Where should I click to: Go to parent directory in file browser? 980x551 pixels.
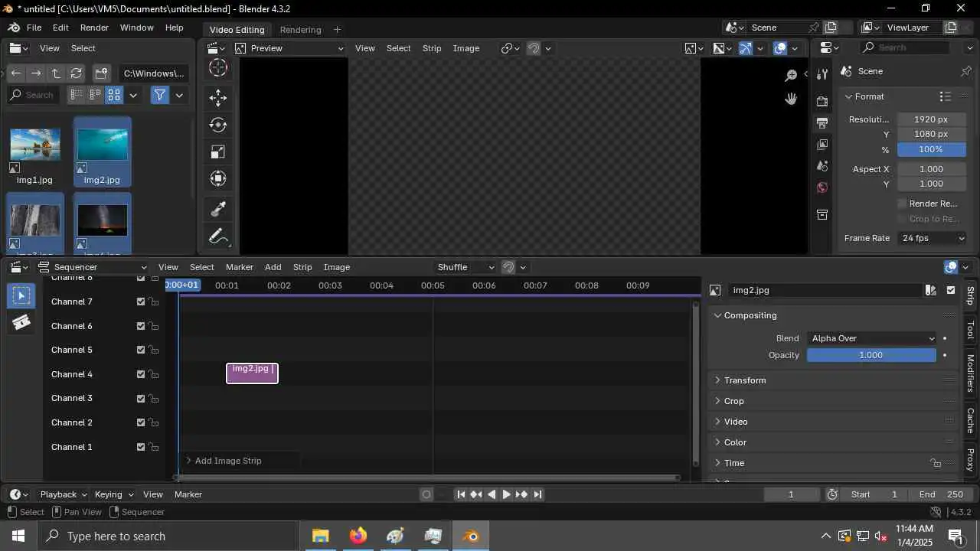(x=56, y=73)
